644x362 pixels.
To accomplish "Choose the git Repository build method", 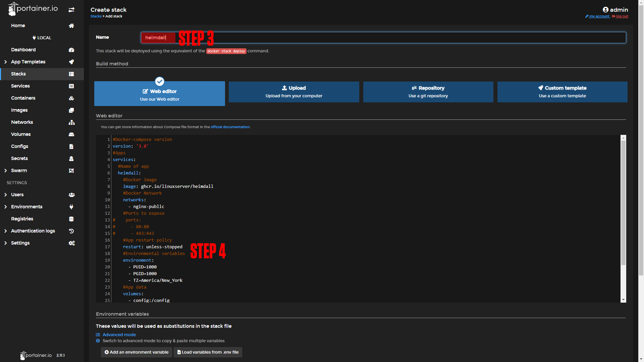I will point(428,92).
